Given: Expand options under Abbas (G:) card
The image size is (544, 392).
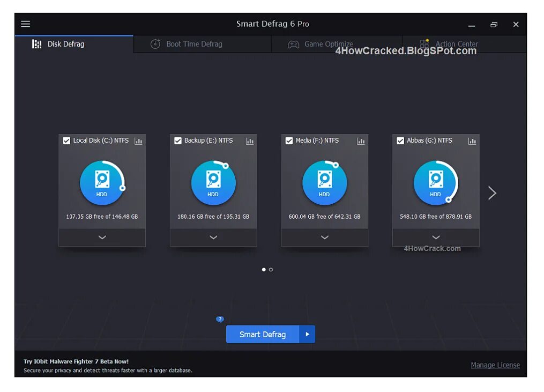Looking at the screenshot, I should (436, 238).
